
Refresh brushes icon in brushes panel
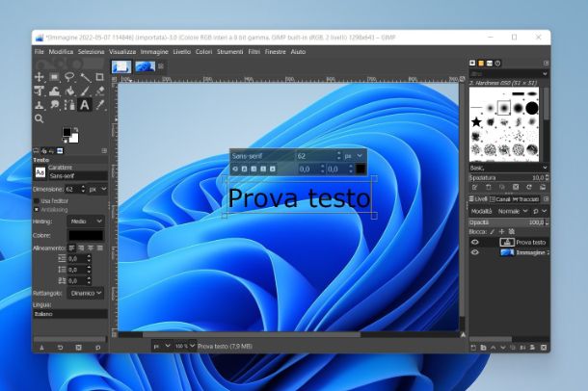(529, 187)
